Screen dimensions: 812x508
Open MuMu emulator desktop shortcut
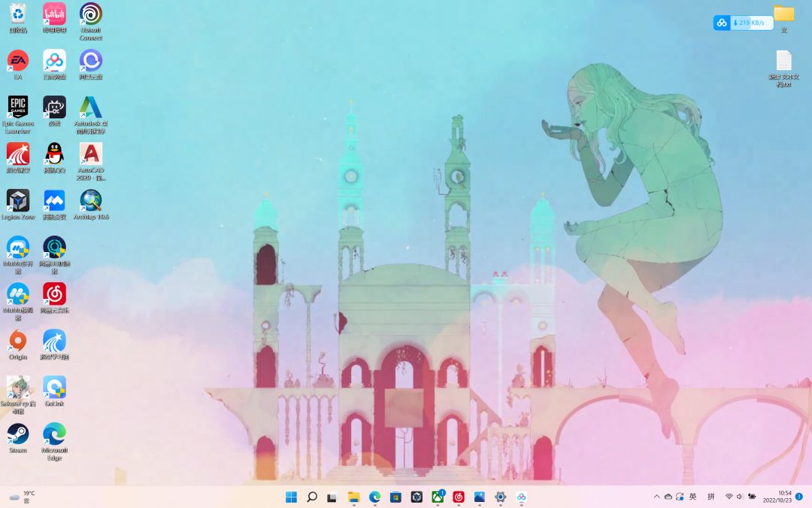pyautogui.click(x=17, y=302)
